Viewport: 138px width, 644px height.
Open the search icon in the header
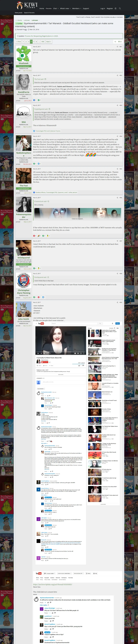[x=120, y=8]
